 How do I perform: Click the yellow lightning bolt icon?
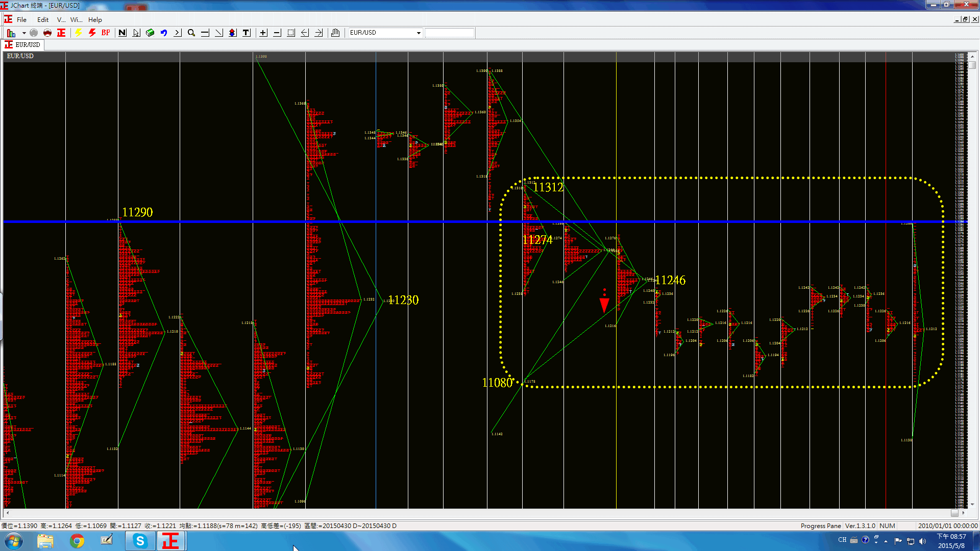coord(78,33)
